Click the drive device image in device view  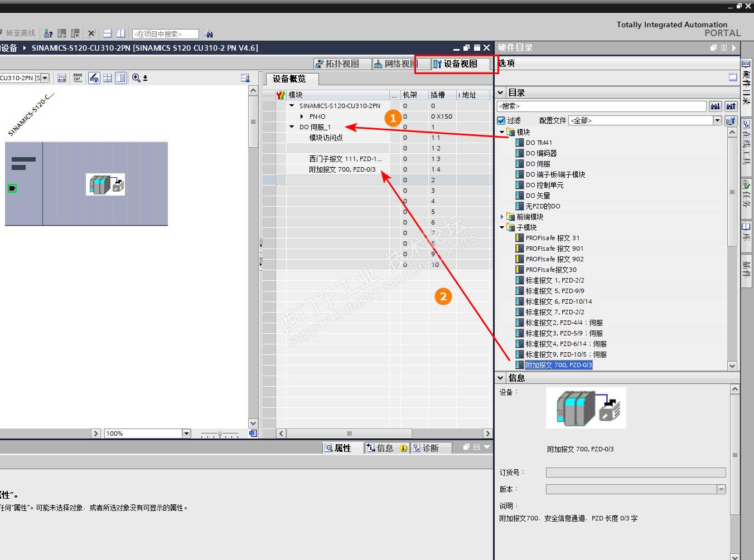105,184
